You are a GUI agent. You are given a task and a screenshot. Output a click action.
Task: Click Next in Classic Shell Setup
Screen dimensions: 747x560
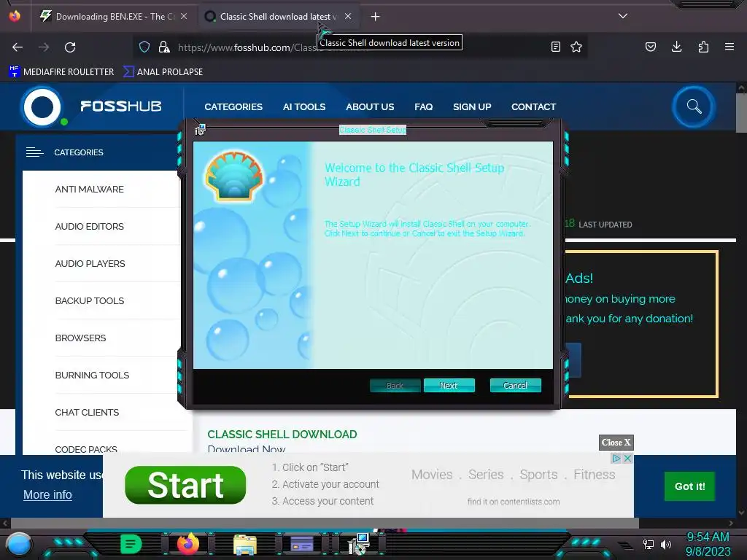pos(449,386)
